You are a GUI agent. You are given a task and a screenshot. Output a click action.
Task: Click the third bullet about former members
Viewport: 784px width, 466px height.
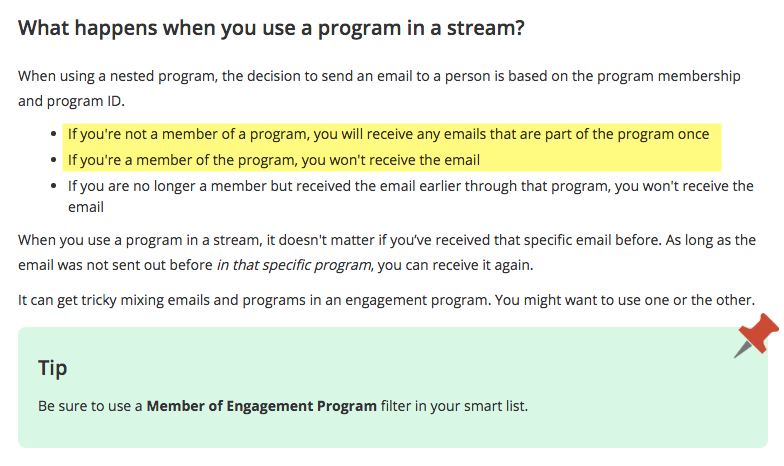point(410,186)
